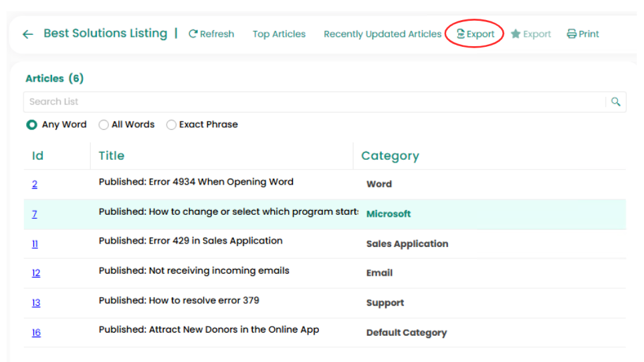Sort by the Category column header
Image resolution: width=644 pixels, height=362 pixels.
[x=390, y=156]
